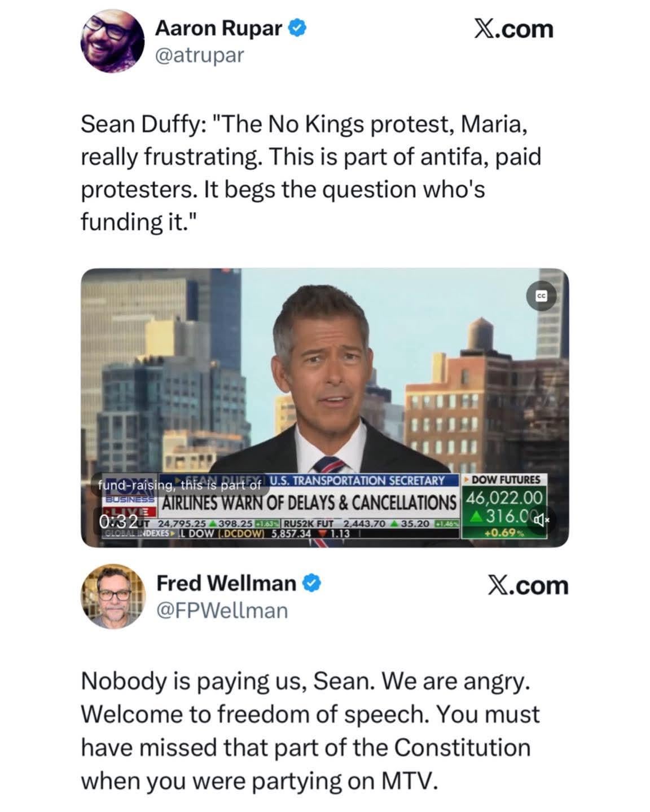
Task: Open the @atrupar handle link
Action: click(x=199, y=55)
